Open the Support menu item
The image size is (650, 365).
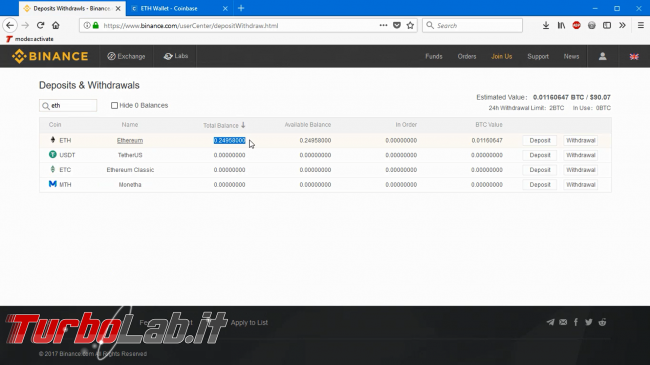[x=538, y=56]
